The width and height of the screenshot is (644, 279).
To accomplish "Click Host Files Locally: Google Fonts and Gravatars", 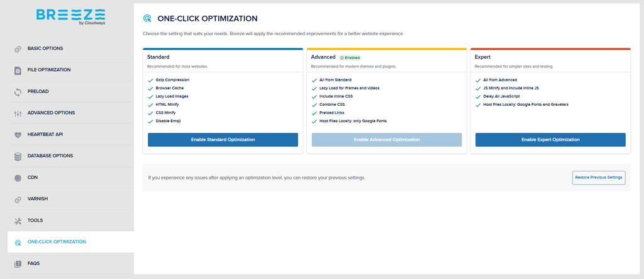I will [526, 105].
